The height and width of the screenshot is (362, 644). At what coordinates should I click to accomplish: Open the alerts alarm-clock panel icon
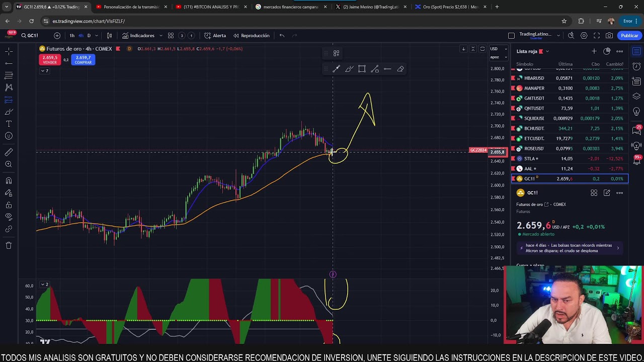(636, 66)
